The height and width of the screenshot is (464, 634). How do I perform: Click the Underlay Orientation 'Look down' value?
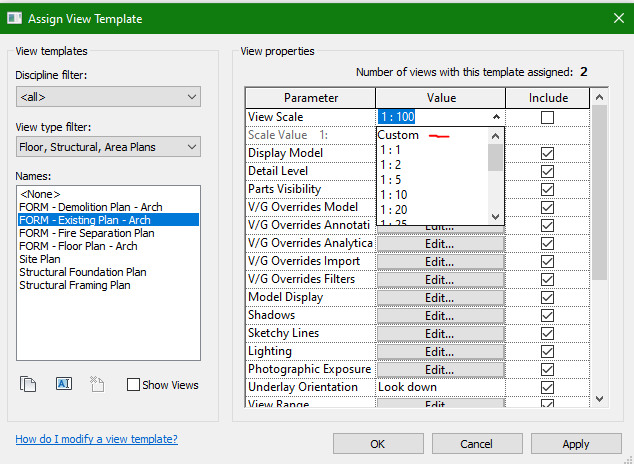(440, 387)
